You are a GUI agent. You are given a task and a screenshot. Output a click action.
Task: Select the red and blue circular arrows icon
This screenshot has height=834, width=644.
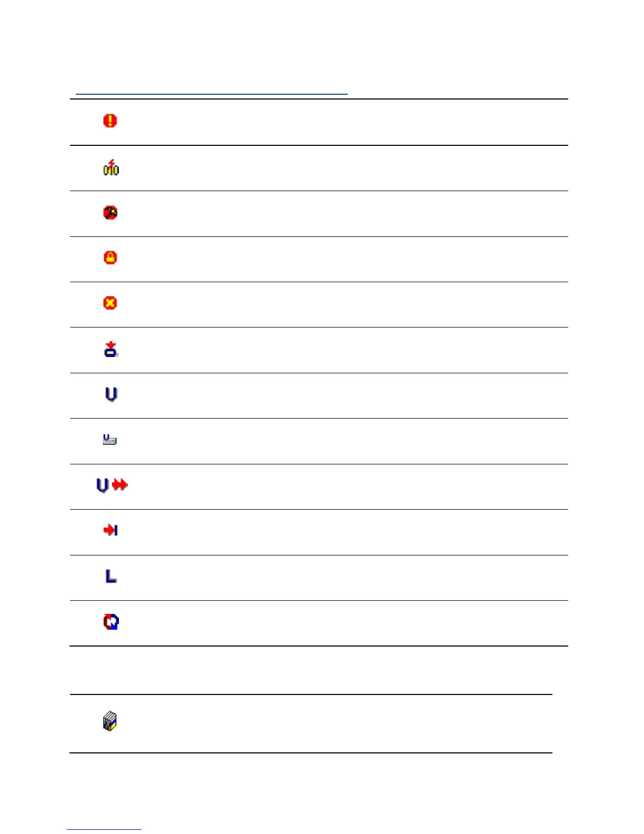click(111, 622)
